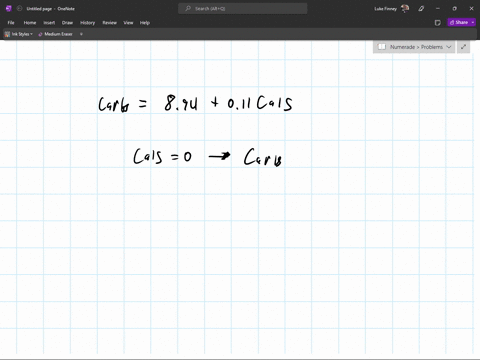The image size is (480, 360).
Task: Click the purple OneNote app icon
Action: (x=9, y=9)
